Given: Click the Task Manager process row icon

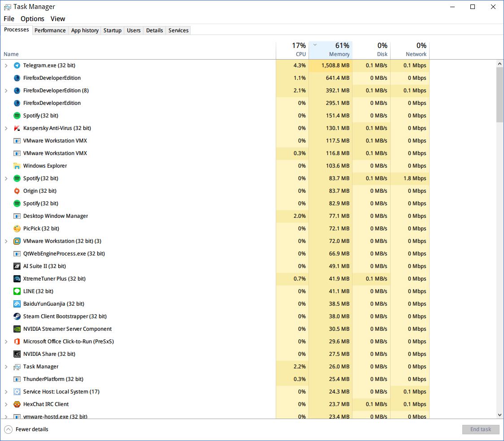Looking at the screenshot, I should [x=17, y=367].
